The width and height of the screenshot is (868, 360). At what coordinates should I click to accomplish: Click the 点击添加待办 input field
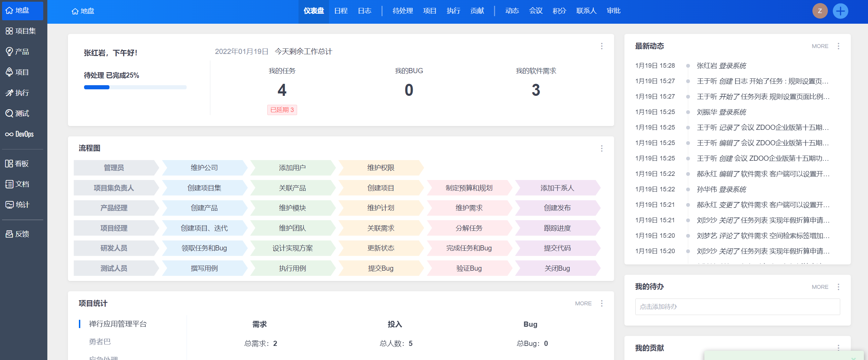pyautogui.click(x=737, y=306)
